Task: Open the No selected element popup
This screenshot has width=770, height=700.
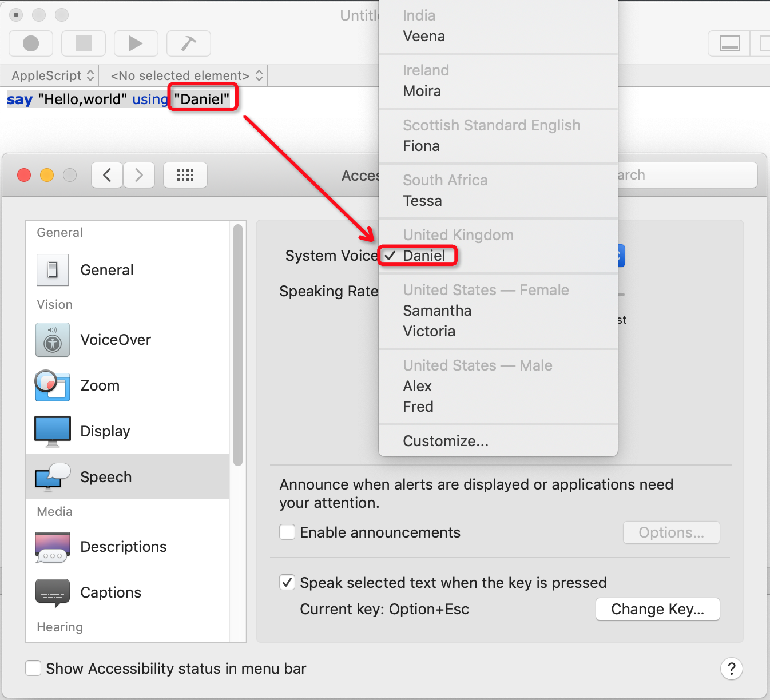Action: click(186, 75)
